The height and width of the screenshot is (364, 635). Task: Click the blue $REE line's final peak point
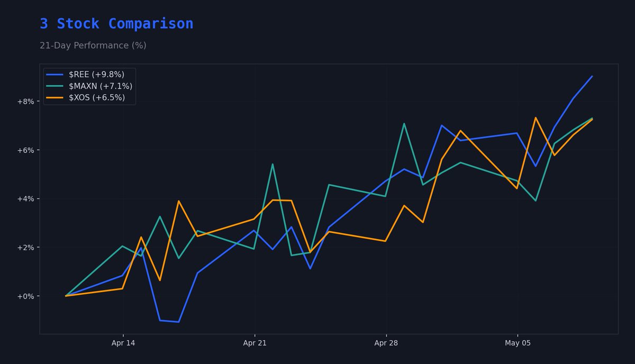click(592, 76)
